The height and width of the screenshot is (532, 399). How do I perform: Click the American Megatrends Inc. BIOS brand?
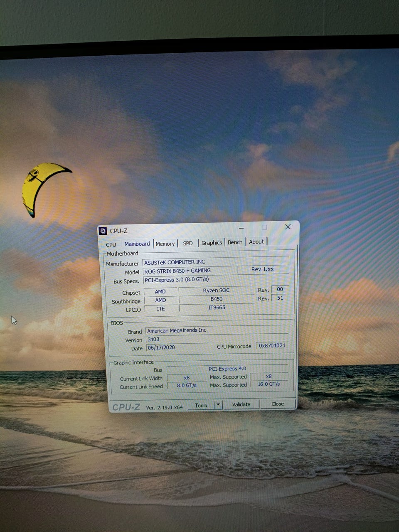(x=217, y=330)
